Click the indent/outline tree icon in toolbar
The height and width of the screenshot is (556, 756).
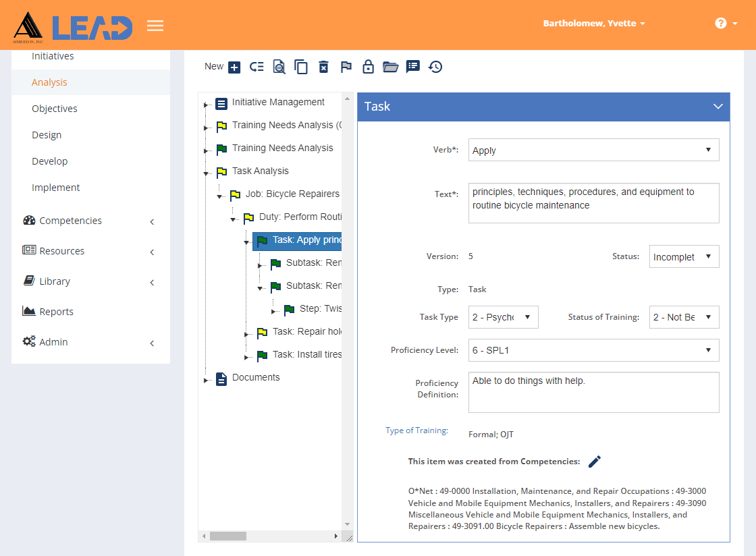(256, 67)
